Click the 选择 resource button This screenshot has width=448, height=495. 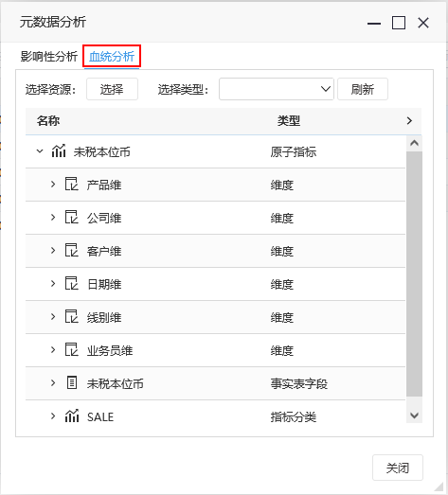coord(112,89)
